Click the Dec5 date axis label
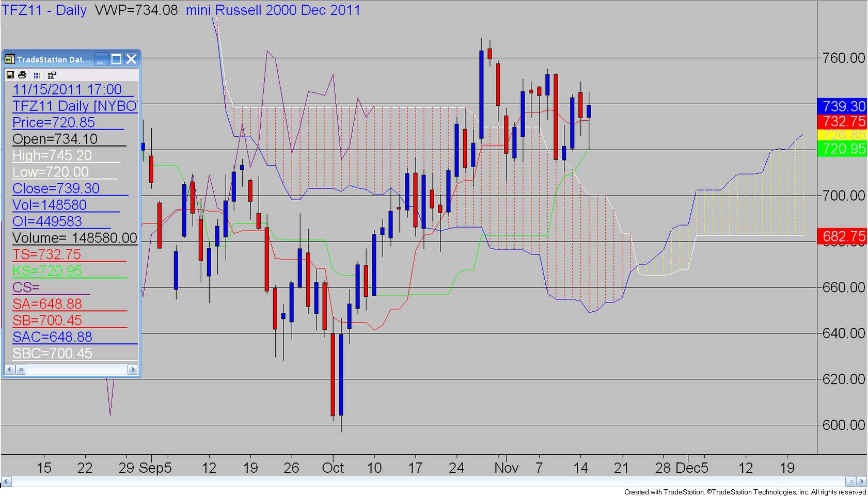 [x=692, y=468]
